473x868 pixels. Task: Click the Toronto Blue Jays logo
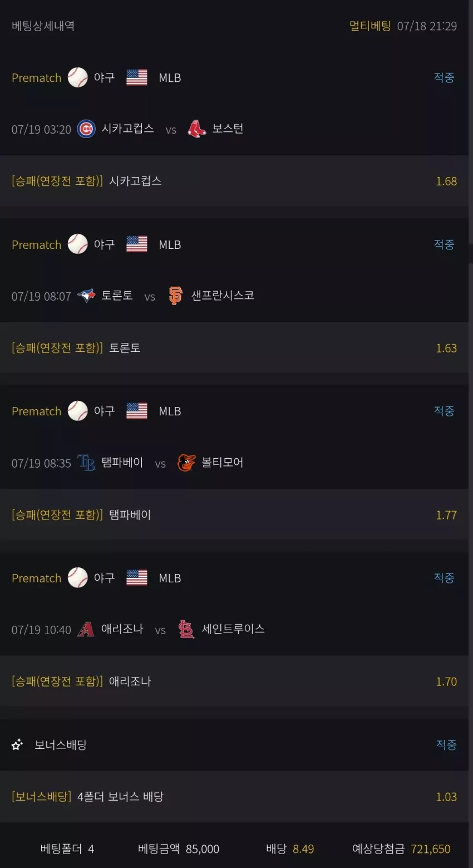point(86,296)
